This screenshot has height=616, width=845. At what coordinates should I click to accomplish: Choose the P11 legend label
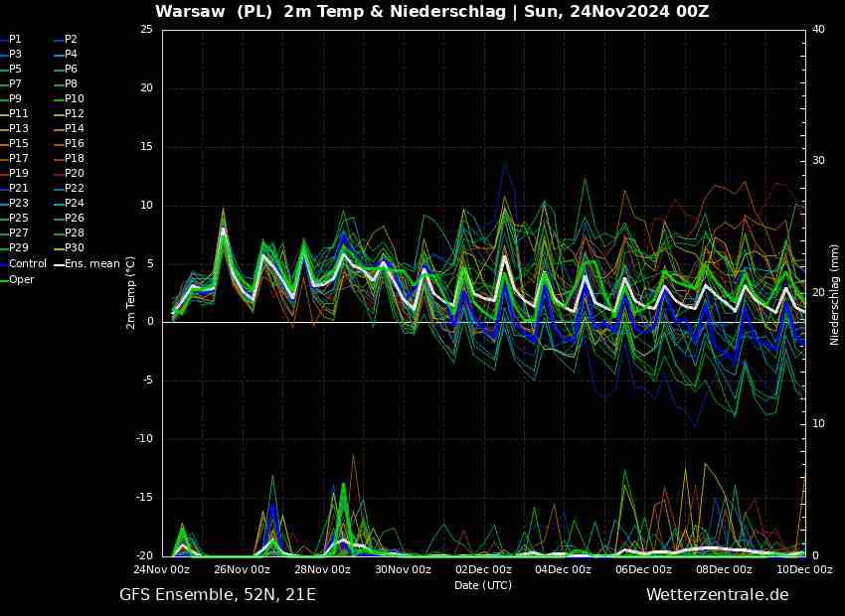(15, 113)
